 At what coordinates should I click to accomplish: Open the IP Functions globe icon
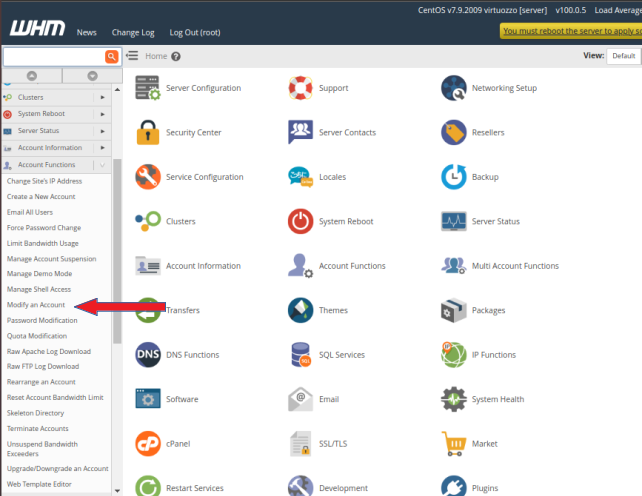click(x=454, y=355)
